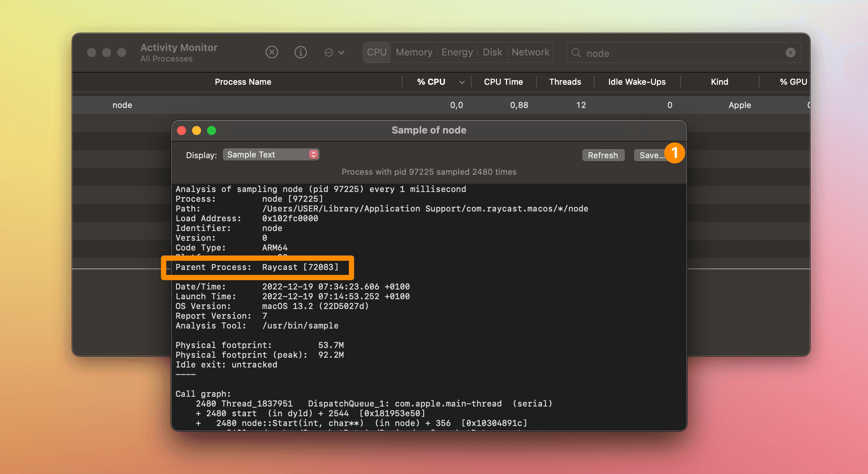Switch to the Network tab
868x474 pixels.
[530, 52]
